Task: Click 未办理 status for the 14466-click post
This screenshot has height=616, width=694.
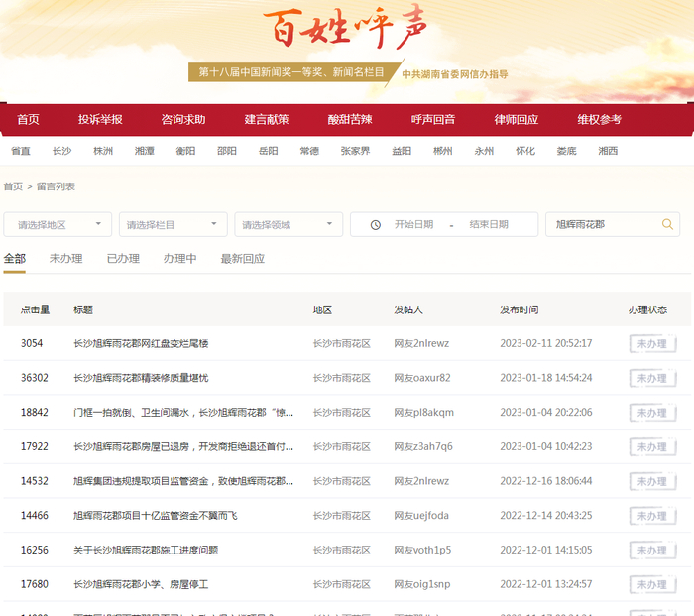Action: point(652,516)
